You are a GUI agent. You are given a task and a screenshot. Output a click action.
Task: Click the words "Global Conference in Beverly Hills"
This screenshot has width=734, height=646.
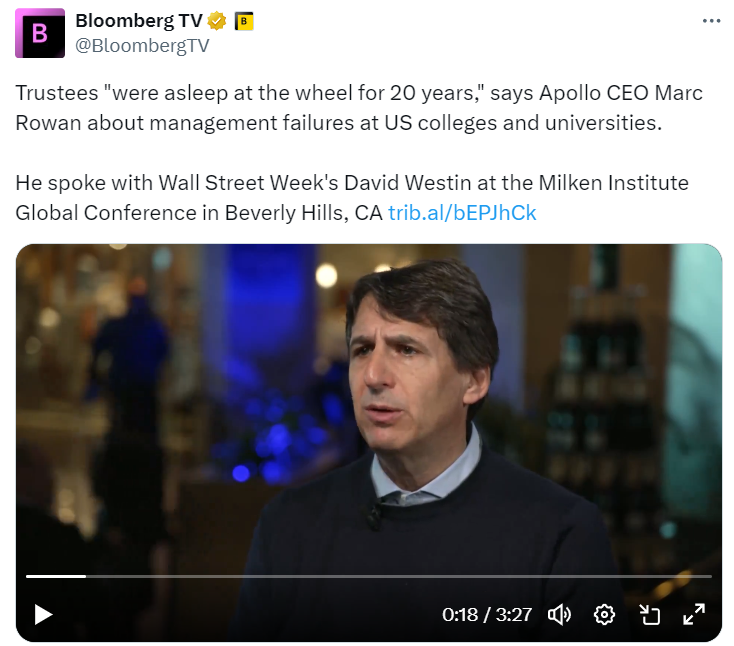coord(182,212)
